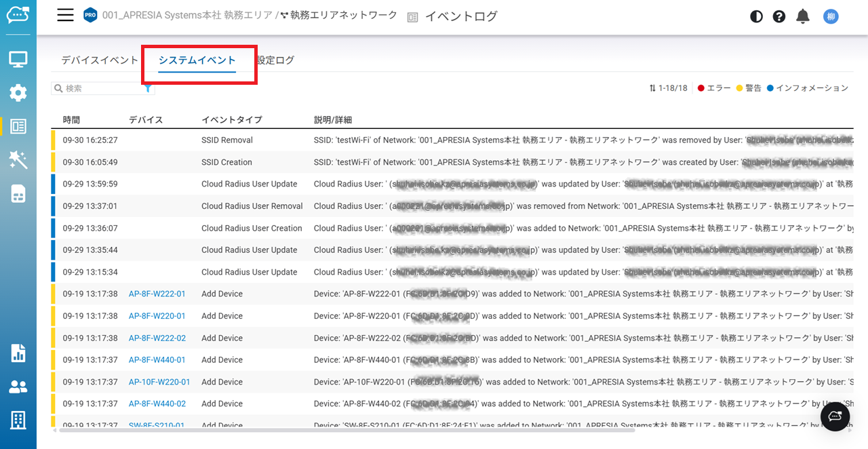Open the help question mark icon
Viewport: 868px width, 449px height.
pyautogui.click(x=779, y=16)
